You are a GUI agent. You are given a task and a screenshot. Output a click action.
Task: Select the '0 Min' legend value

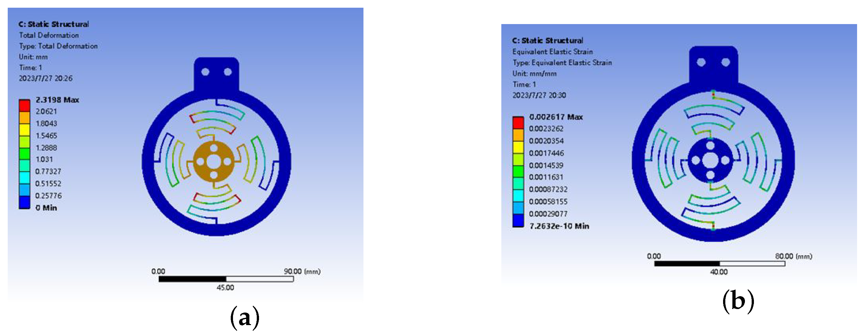[46, 208]
